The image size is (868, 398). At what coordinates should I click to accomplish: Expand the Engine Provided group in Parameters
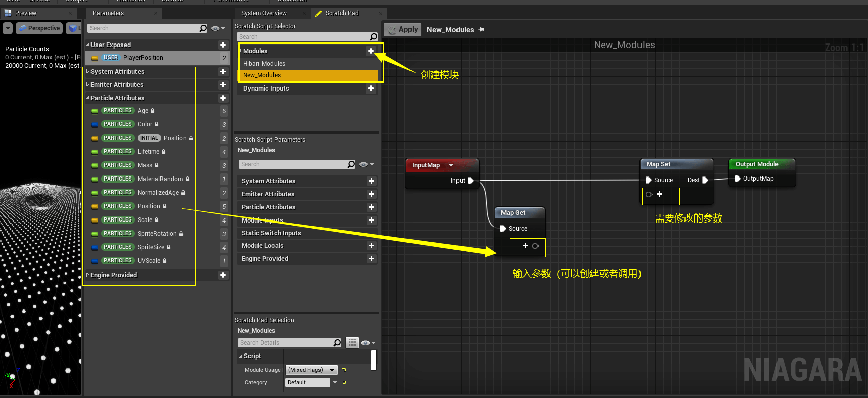tap(87, 275)
